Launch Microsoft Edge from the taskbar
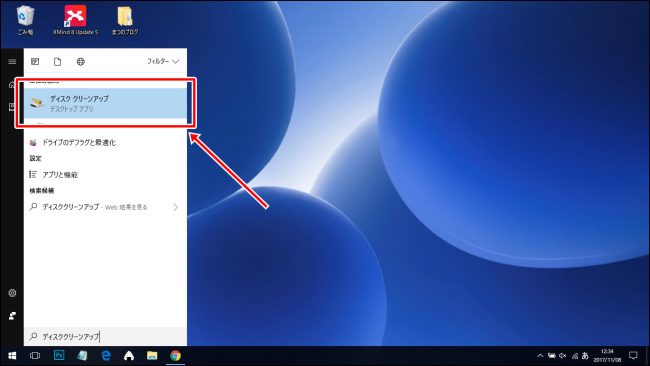Viewport: 650px width, 366px height. coord(106,356)
